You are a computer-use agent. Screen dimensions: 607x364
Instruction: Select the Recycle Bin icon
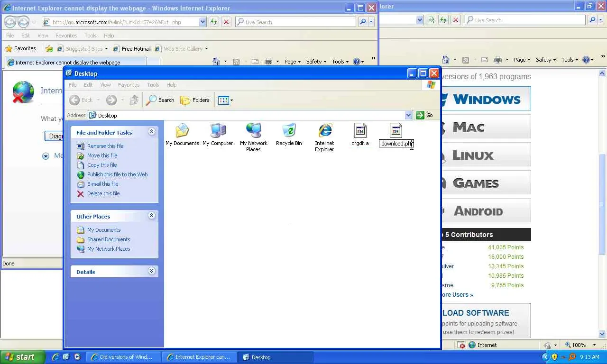point(289,130)
